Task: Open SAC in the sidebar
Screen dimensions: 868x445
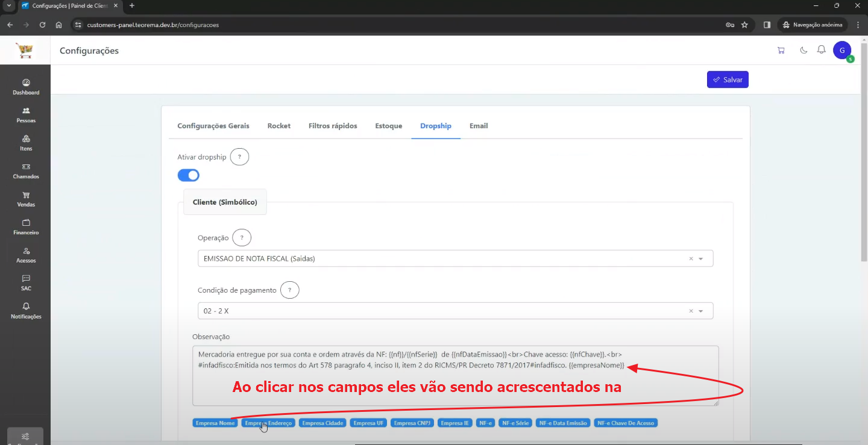Action: tap(26, 283)
